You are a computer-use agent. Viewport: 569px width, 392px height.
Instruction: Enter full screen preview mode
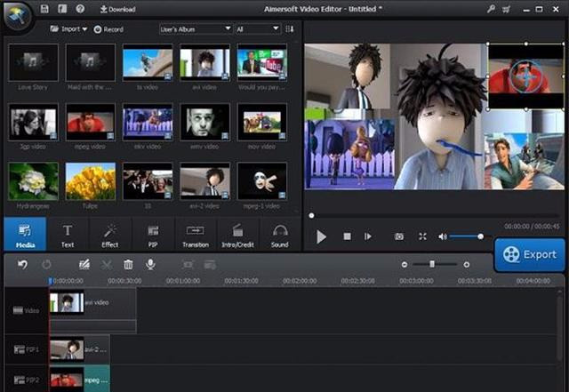[x=422, y=236]
